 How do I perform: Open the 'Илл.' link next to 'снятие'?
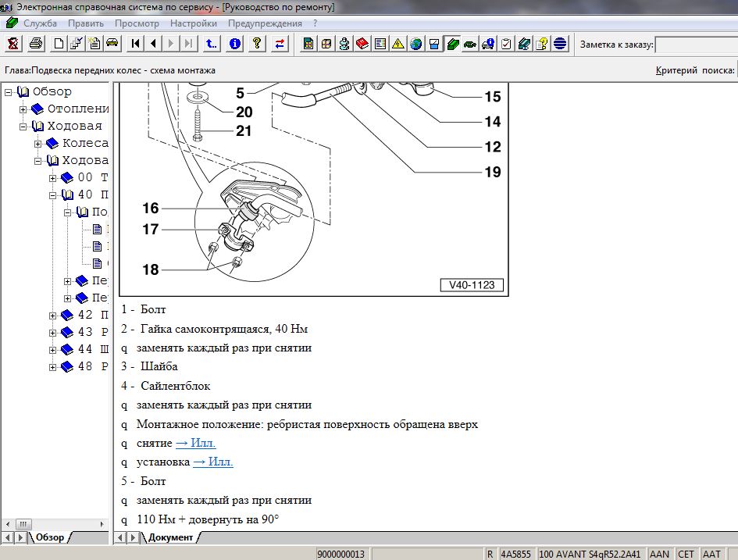[x=195, y=443]
